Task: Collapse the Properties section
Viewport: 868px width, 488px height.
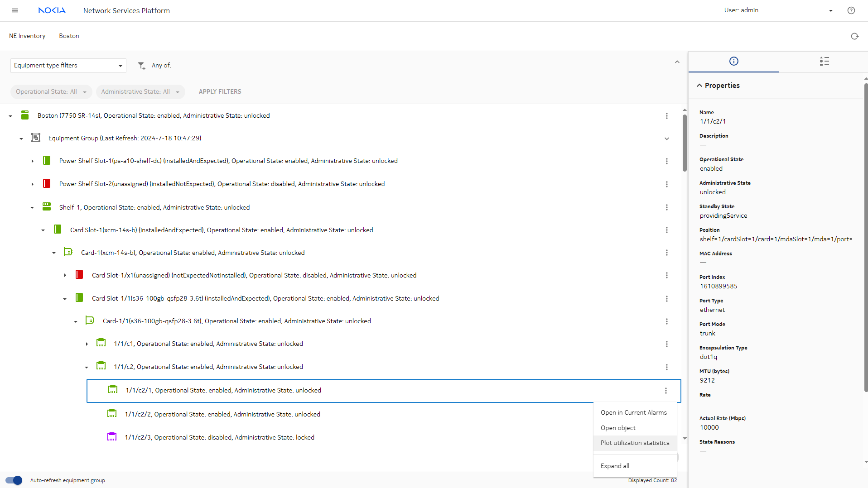Action: pos(699,86)
